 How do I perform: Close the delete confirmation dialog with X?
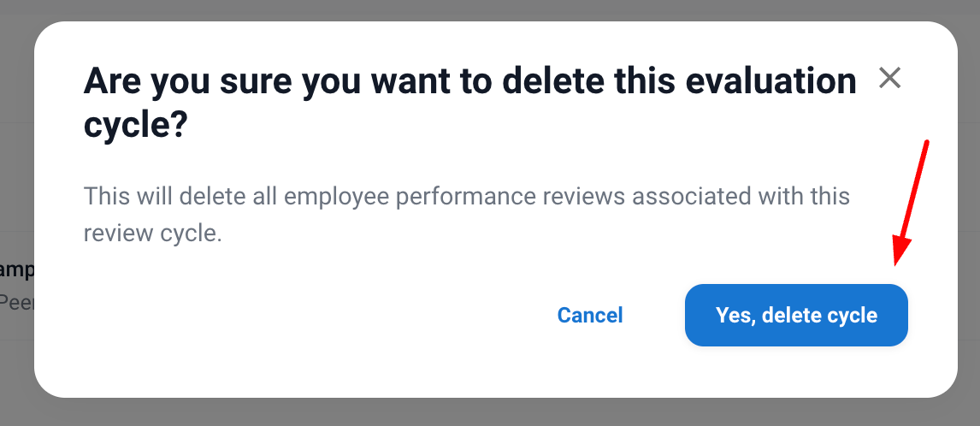click(890, 79)
